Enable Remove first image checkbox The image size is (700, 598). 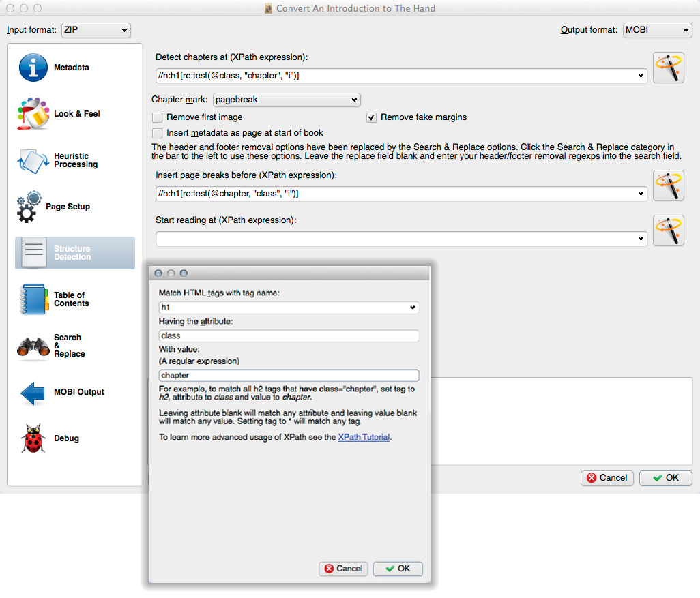[158, 117]
